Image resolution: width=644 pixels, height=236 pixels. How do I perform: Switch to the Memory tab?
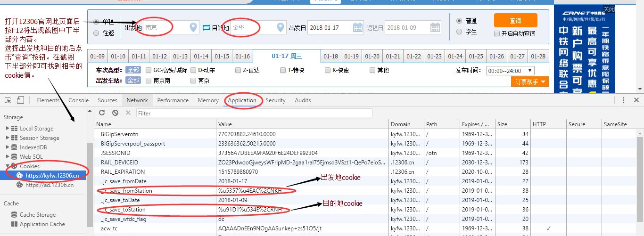point(208,100)
